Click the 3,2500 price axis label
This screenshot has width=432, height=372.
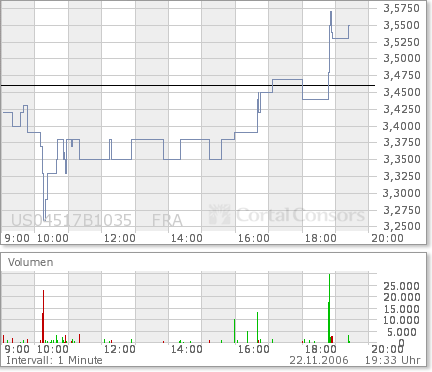point(402,226)
